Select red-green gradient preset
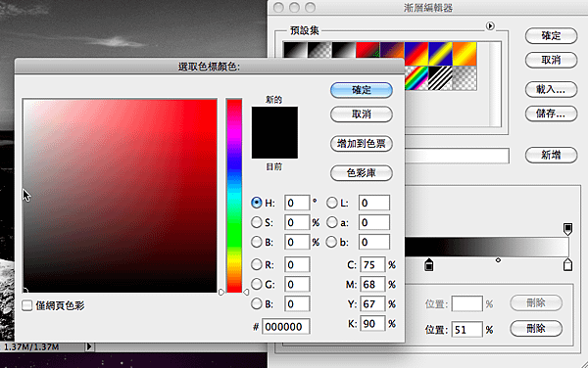This screenshot has height=368, width=588. click(367, 50)
